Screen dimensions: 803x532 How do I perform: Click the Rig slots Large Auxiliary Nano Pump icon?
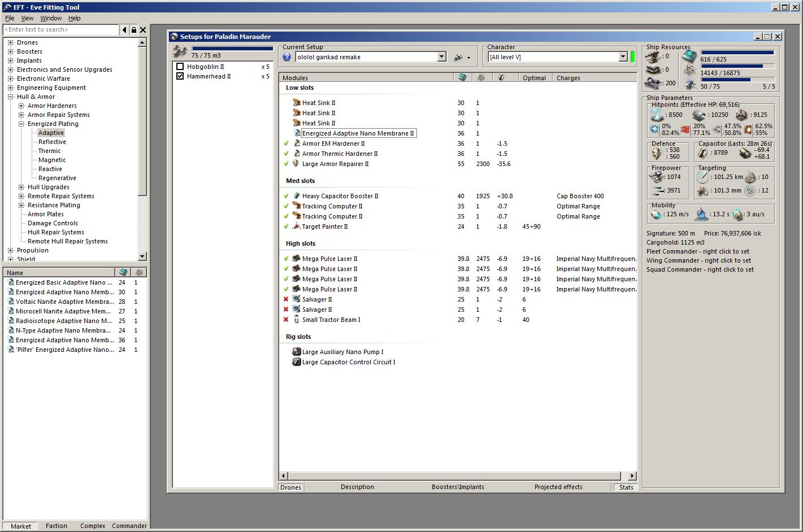296,352
